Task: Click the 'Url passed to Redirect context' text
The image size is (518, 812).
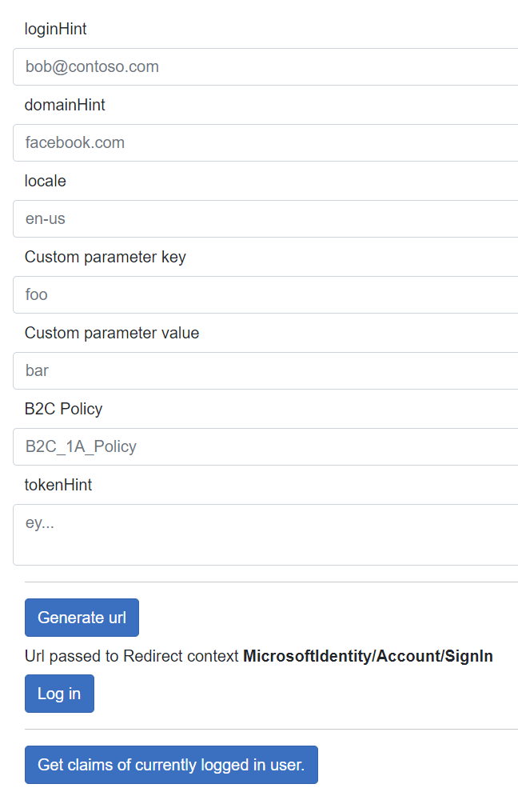Action: coord(132,657)
